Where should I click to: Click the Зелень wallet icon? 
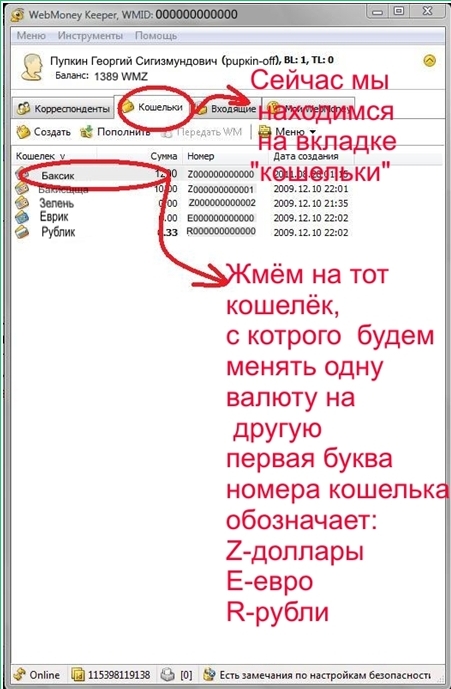22,203
